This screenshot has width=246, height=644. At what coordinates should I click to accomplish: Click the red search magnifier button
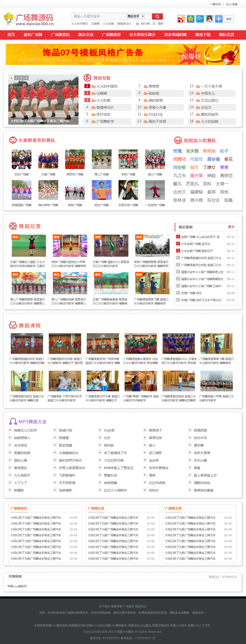157,17
